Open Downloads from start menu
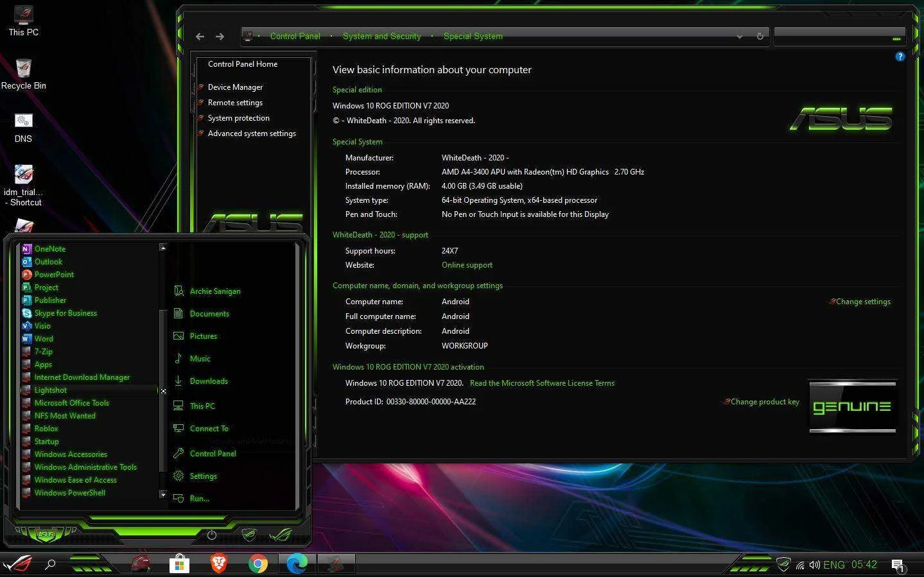 [200, 381]
